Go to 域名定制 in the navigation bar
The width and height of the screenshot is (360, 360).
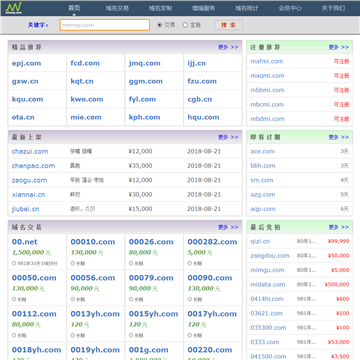click(160, 8)
